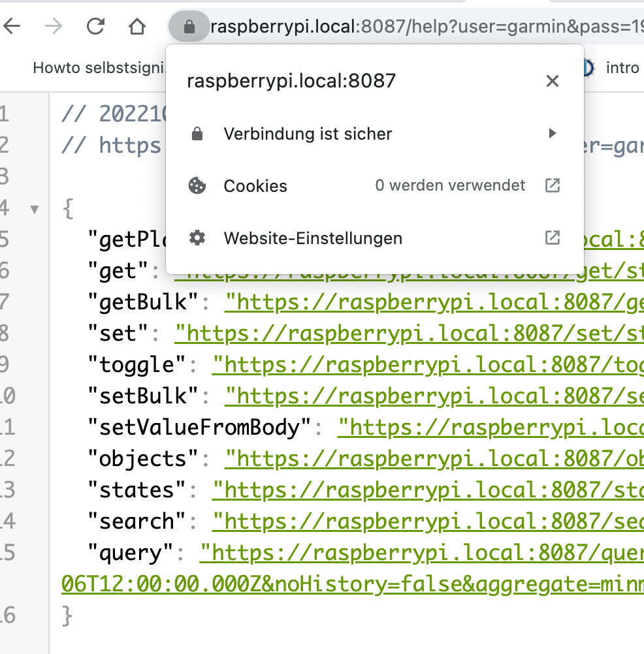Screen dimensions: 644x654
Task: Open the 'Howto selbstsigni' bookmark
Action: pos(99,68)
